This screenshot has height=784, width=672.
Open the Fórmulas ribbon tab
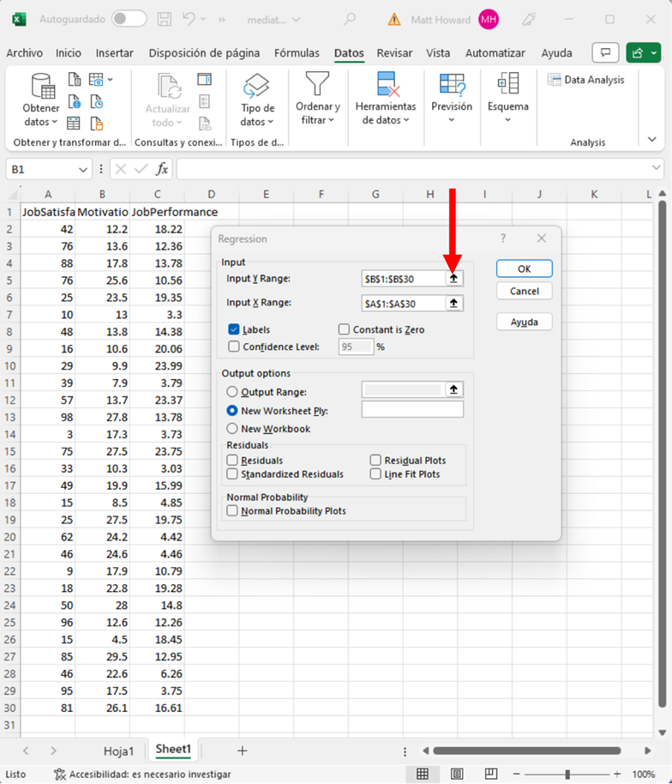coord(297,53)
